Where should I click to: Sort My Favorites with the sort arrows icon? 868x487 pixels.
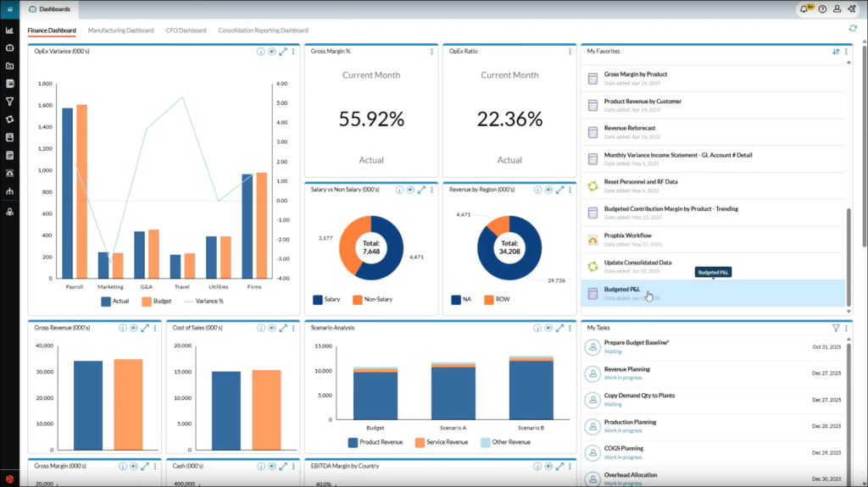(836, 52)
